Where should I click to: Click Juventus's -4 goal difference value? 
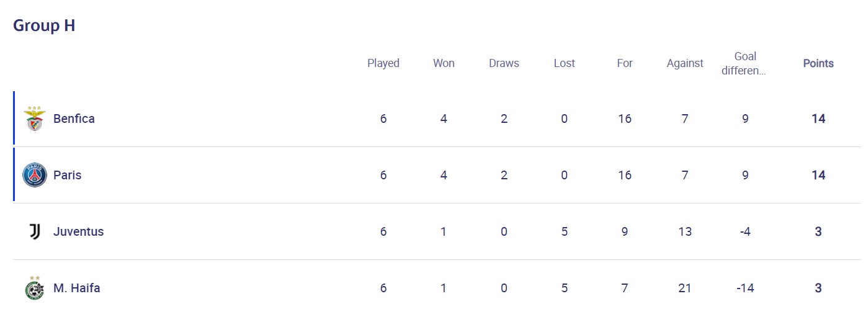click(745, 231)
